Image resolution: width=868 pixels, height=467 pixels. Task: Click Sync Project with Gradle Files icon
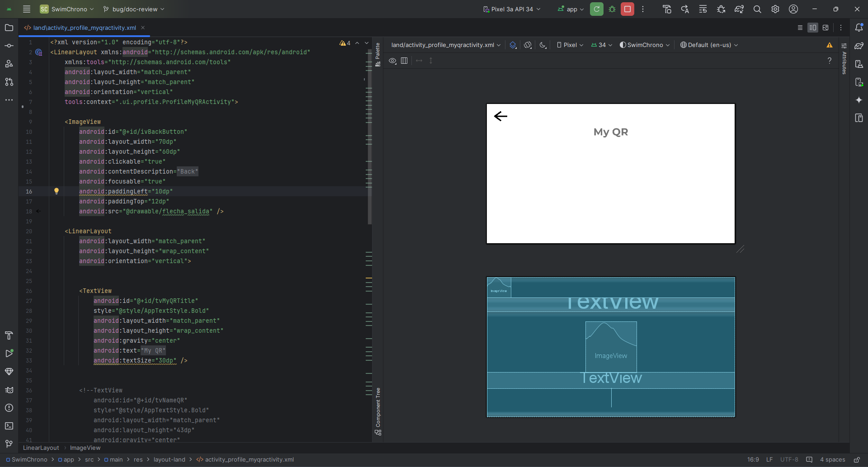tap(739, 9)
